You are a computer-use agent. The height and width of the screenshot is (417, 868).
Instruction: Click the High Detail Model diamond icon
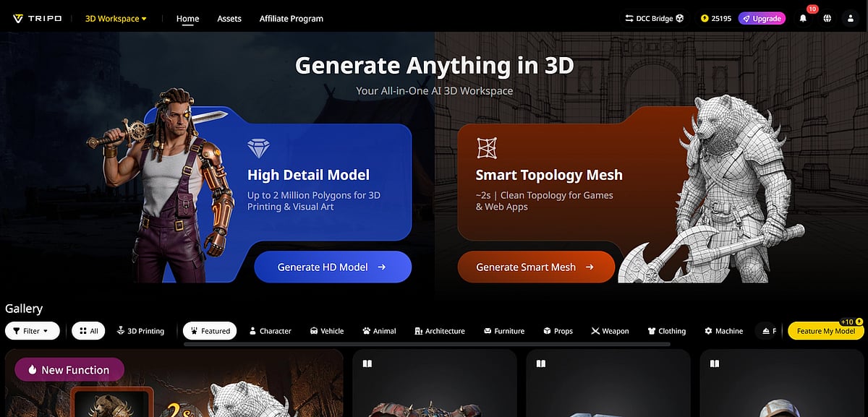click(x=258, y=149)
